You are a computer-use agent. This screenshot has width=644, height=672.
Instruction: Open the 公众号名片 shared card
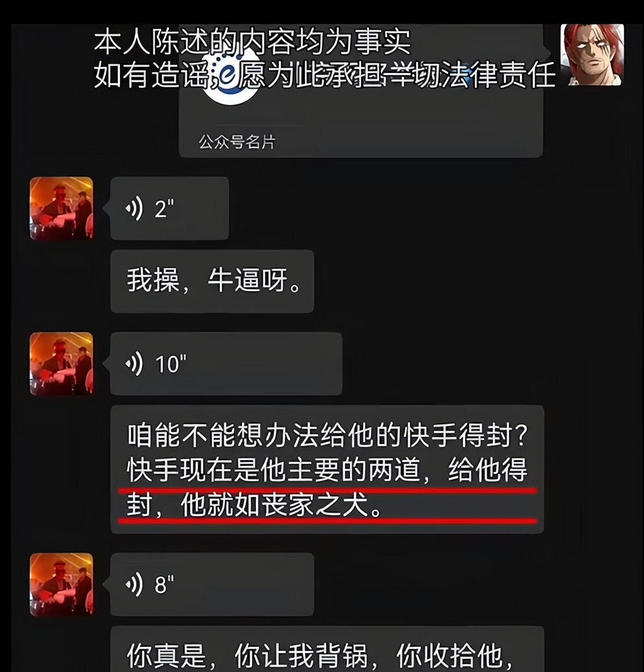click(361, 91)
